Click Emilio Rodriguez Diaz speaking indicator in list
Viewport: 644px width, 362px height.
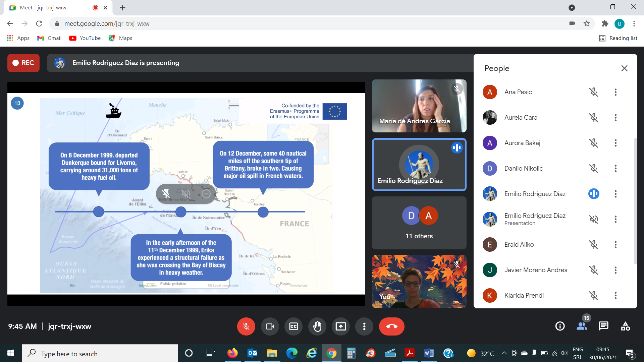pyautogui.click(x=594, y=194)
